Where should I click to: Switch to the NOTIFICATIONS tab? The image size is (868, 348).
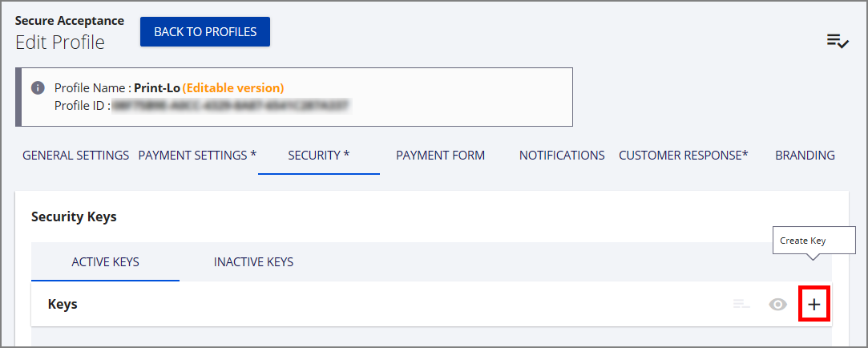coord(562,156)
